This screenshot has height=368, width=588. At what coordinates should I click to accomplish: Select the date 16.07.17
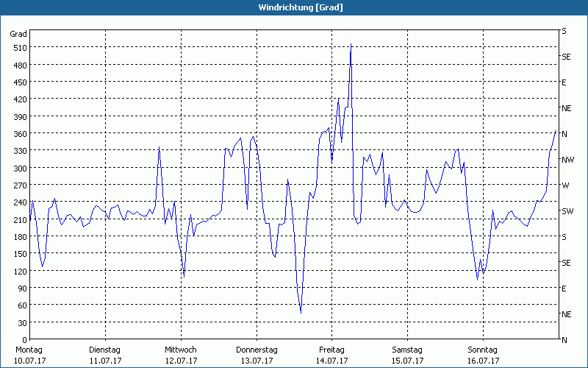484,361
